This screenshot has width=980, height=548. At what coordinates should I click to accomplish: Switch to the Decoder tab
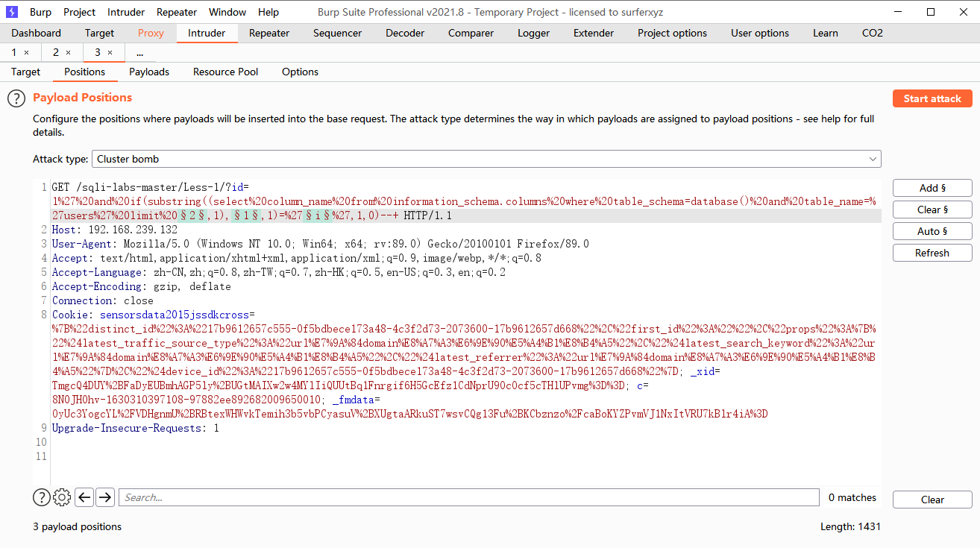coord(404,33)
